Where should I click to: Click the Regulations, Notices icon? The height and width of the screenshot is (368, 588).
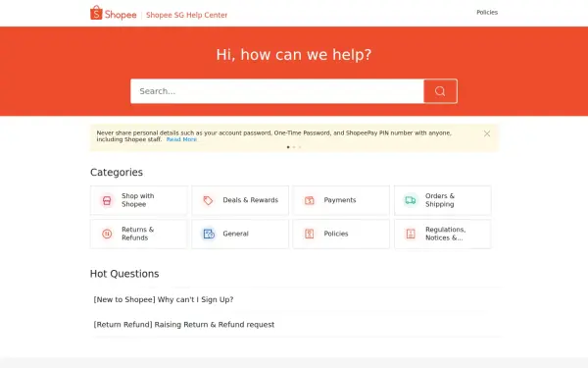(x=411, y=234)
